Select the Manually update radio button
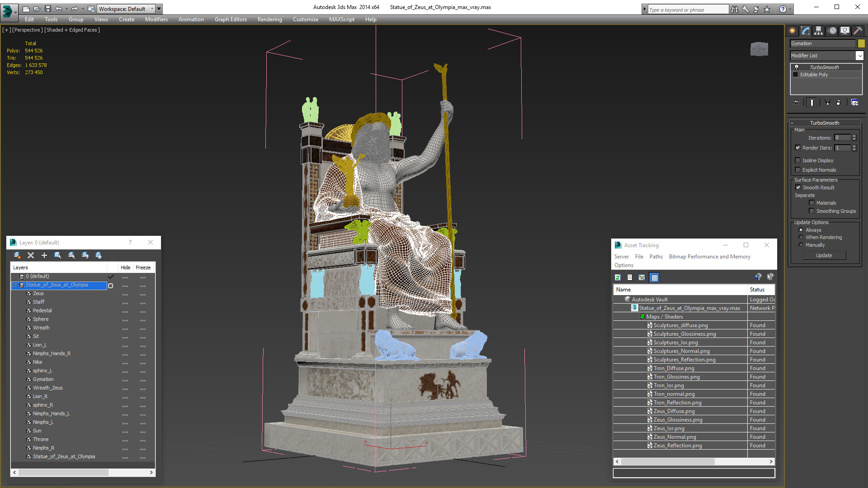Screen dimensions: 868x488 801,245
